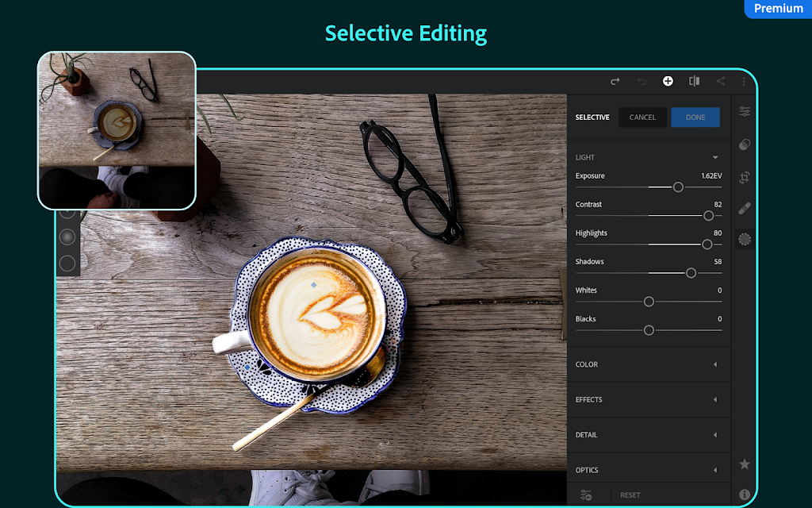Click the Contrast slider handle

pos(708,216)
